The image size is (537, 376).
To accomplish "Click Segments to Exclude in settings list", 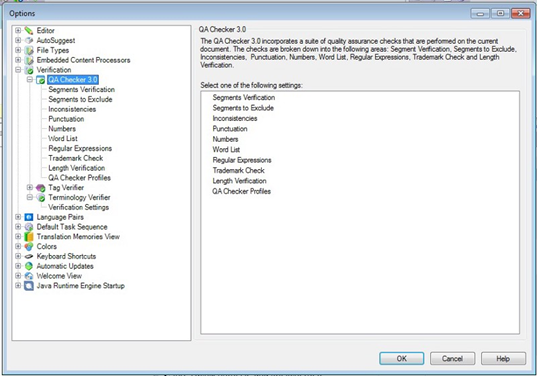I will [243, 108].
